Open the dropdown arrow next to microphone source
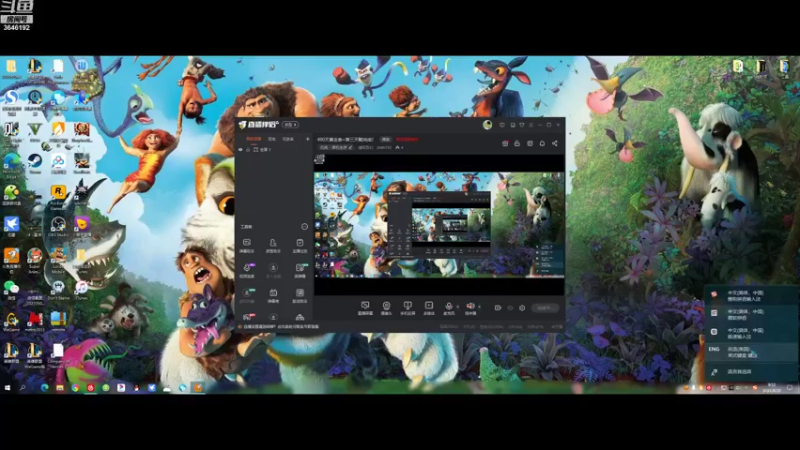800x450 pixels. 458,307
